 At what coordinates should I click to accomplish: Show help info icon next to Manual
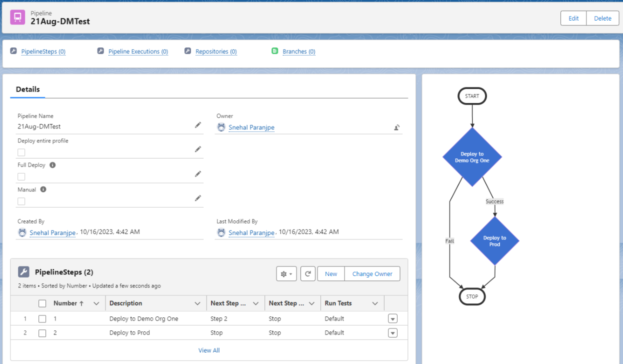point(43,189)
